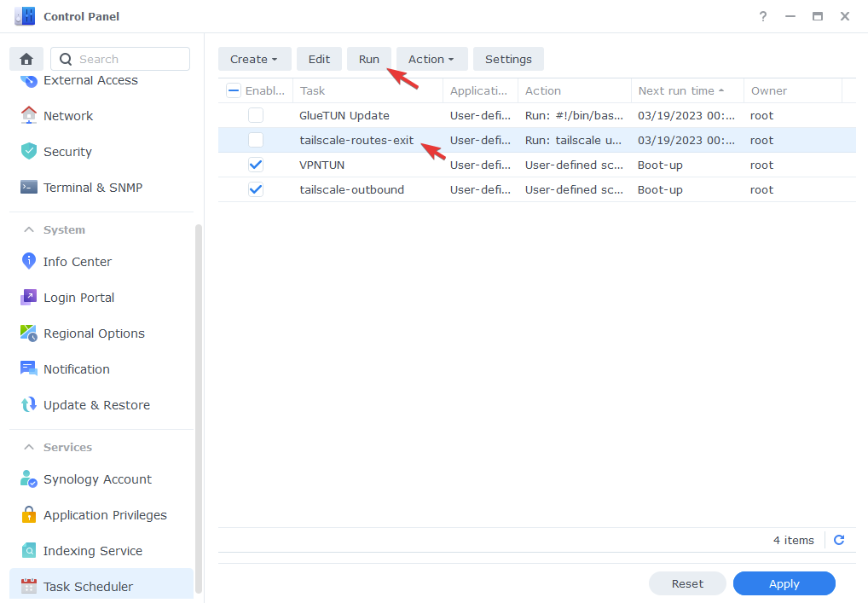Click the '4 items' count label
Image resolution: width=868 pixels, height=603 pixels.
click(x=793, y=540)
